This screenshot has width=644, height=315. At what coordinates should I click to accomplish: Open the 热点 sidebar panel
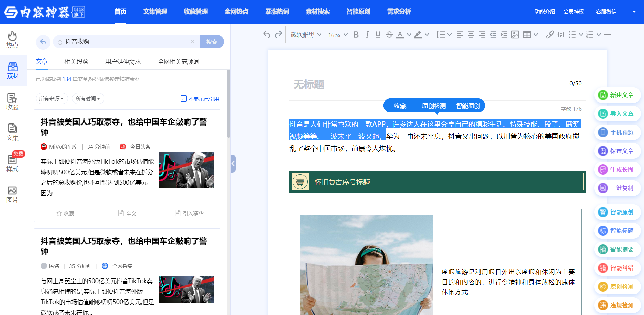pyautogui.click(x=13, y=40)
